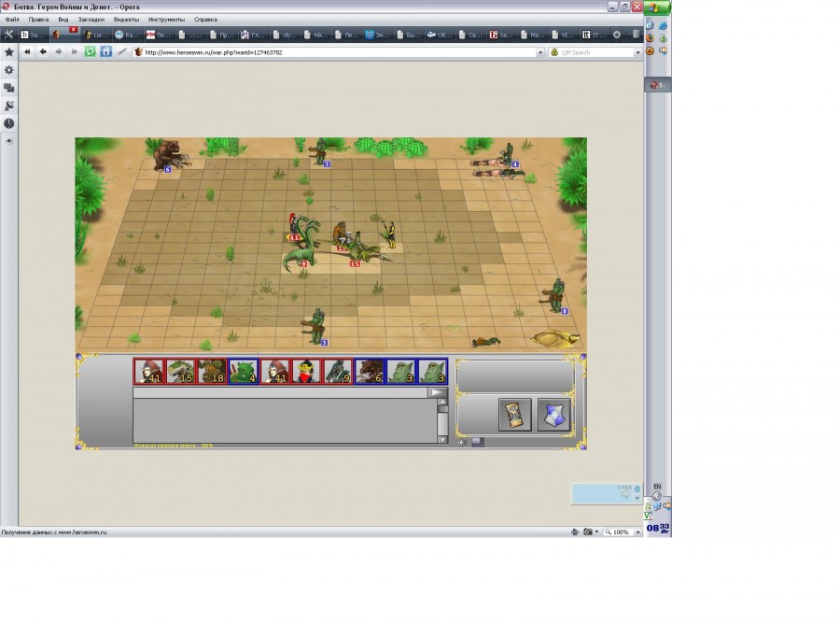Switch to the "VI..." tab
This screenshot has width=840, height=623.
tap(563, 35)
